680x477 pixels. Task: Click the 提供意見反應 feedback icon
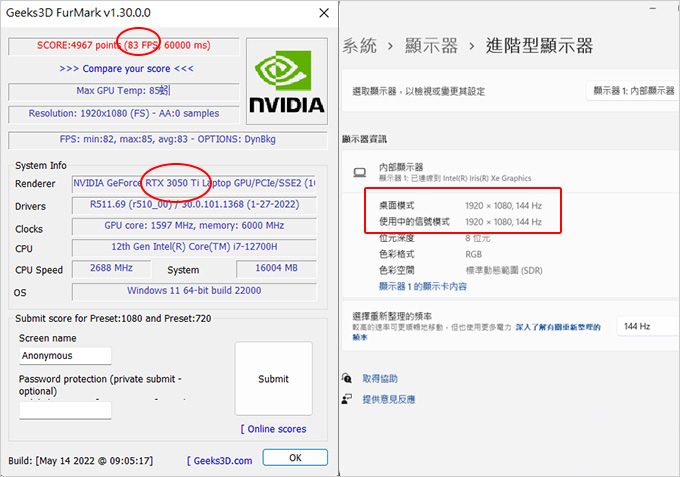coord(347,399)
